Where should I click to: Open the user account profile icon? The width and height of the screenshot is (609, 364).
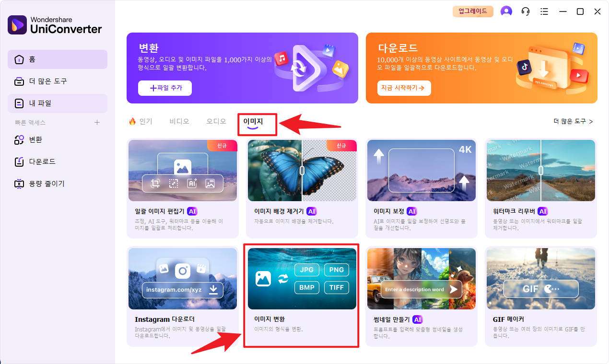coord(506,11)
